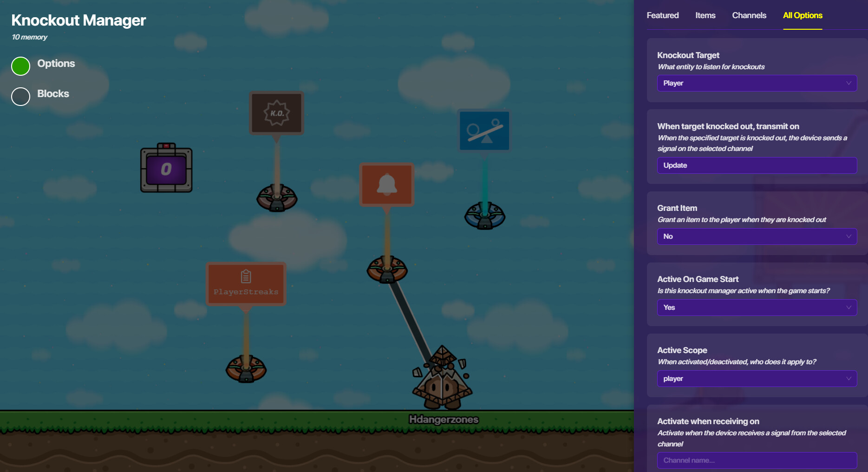Select the blue seesaw checker device
Screen dimensions: 868x472
pyautogui.click(x=484, y=131)
